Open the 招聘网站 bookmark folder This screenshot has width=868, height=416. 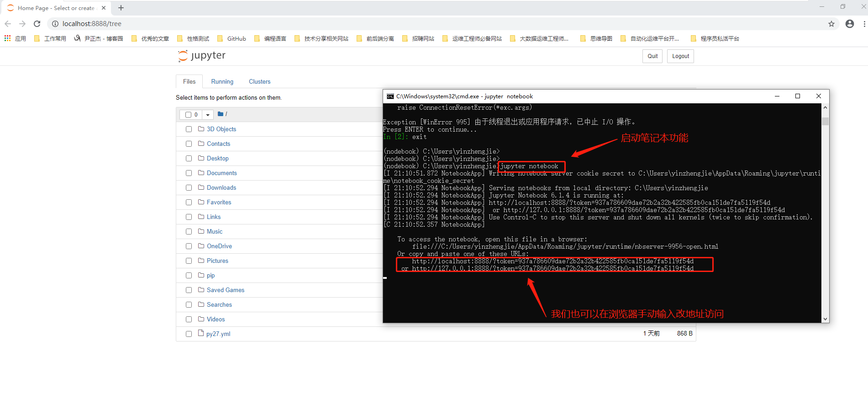tap(418, 38)
